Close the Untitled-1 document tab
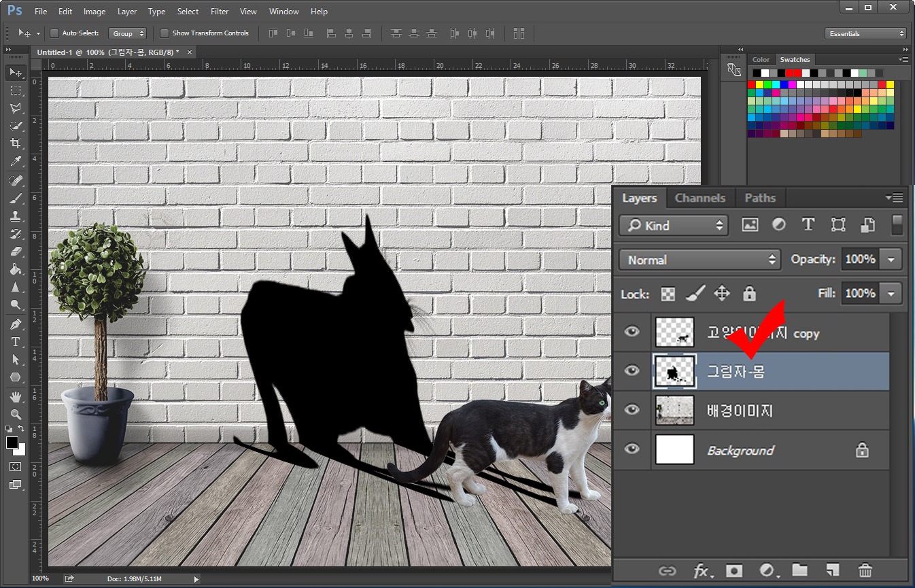915x588 pixels. click(190, 52)
